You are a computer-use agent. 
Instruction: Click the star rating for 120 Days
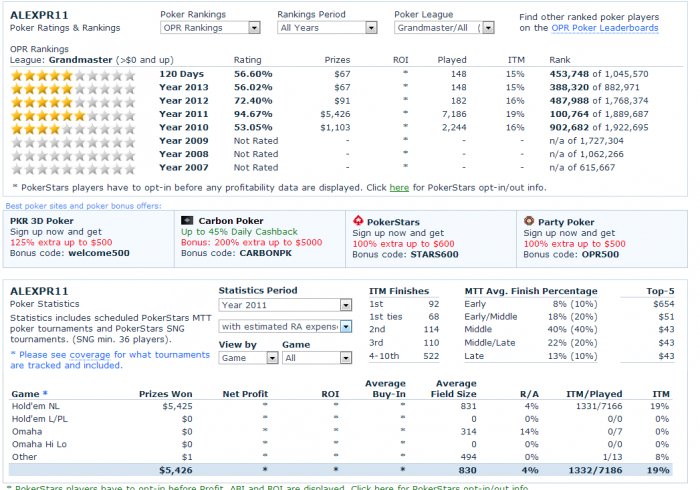(x=73, y=75)
